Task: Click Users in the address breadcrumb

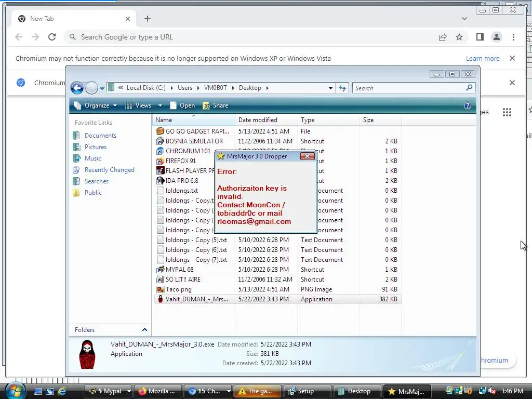Action: [185, 88]
